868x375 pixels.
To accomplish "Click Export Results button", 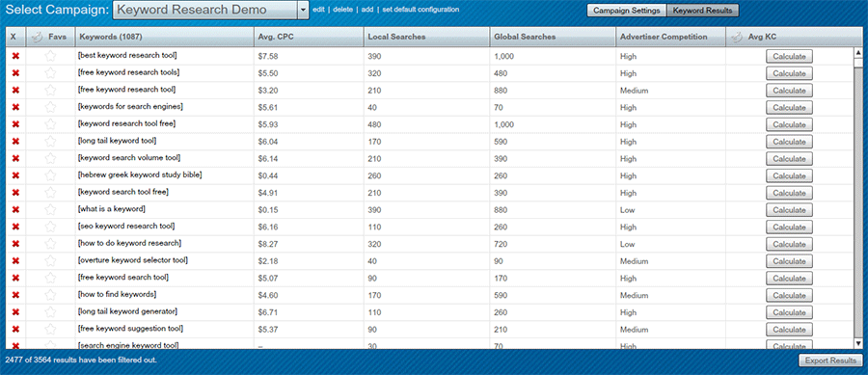I will tap(830, 361).
